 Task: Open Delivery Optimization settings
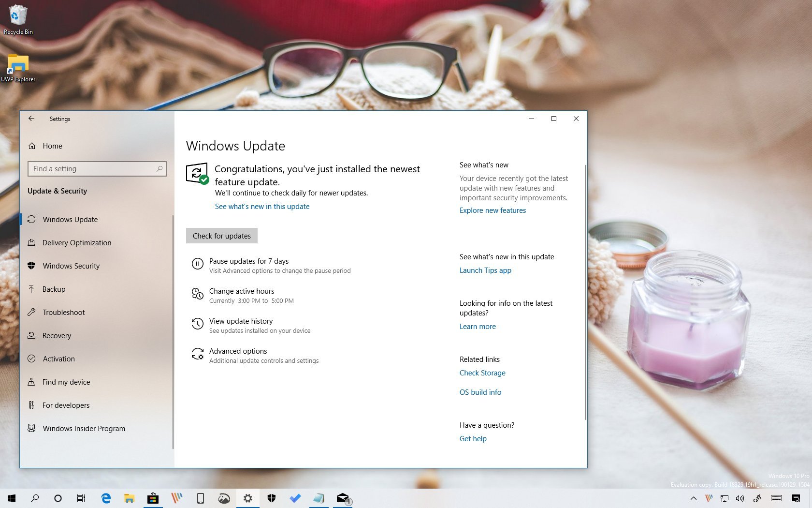[x=77, y=243]
